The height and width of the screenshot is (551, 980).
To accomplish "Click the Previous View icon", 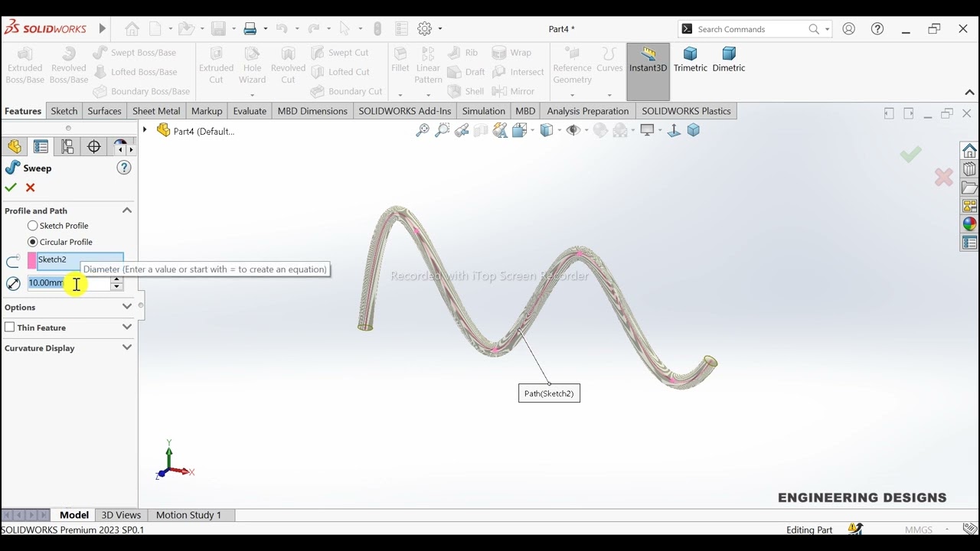I will pyautogui.click(x=462, y=130).
